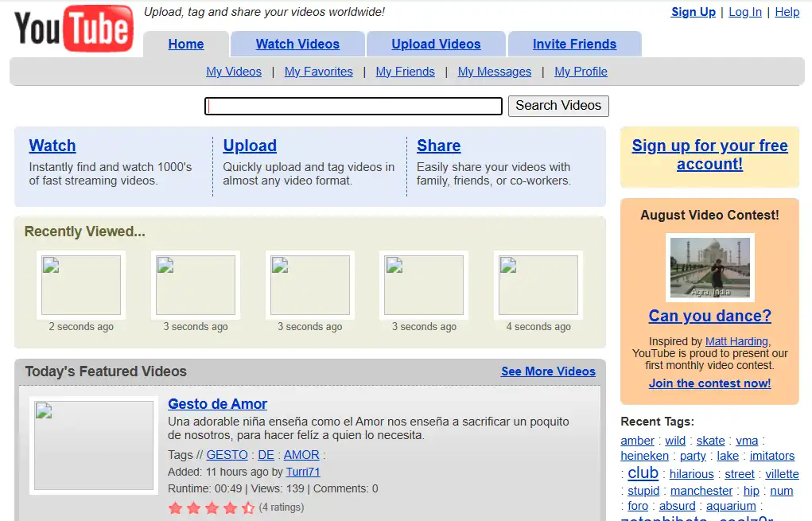Select the AMOR tag
The height and width of the screenshot is (521, 812).
click(301, 455)
